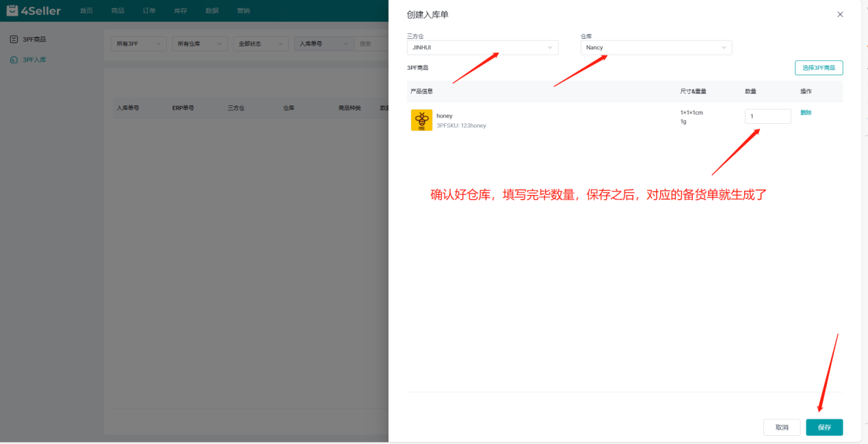Click the ERP单号 column header
Image resolution: width=868 pixels, height=444 pixels.
pos(183,108)
